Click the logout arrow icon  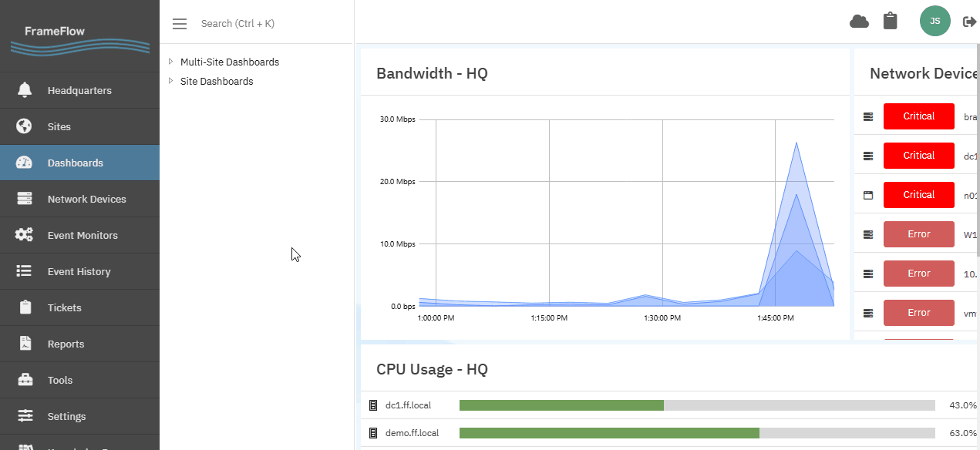tap(970, 22)
